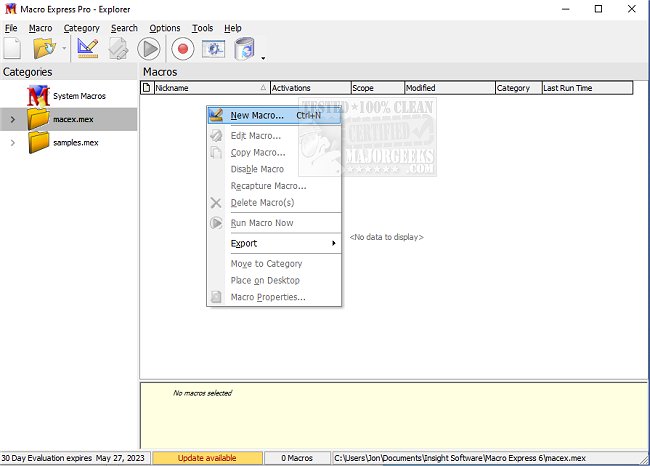Open the Help menu
Image resolution: width=650 pixels, height=466 pixels.
point(233,28)
